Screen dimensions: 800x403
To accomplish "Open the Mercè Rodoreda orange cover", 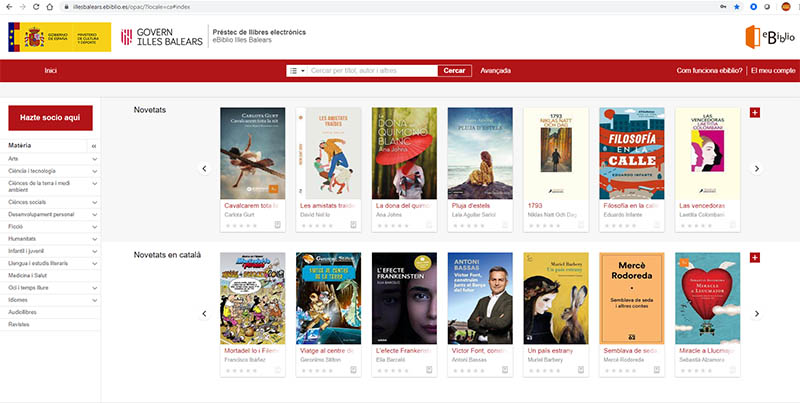I will click(x=632, y=298).
